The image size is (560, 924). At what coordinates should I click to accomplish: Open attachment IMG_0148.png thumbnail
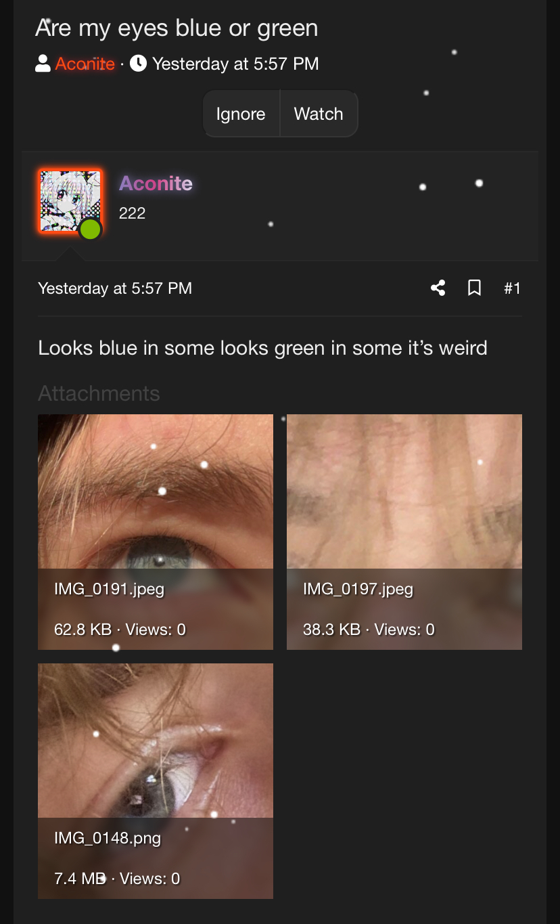(x=156, y=745)
